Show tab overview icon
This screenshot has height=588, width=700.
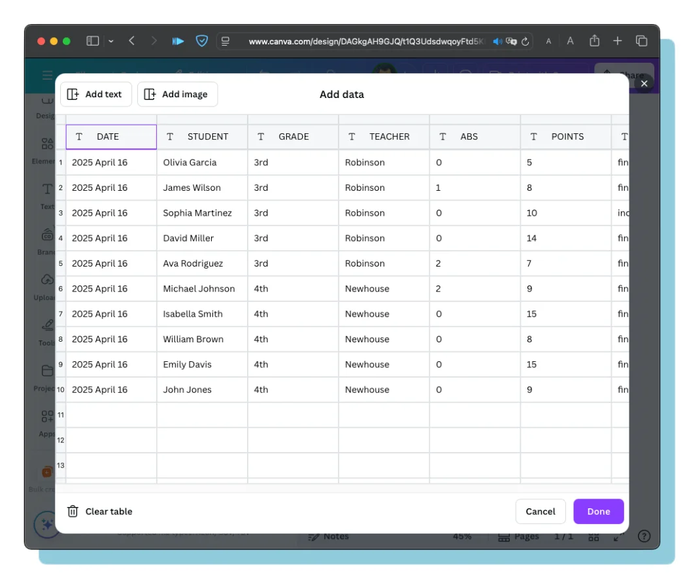(x=642, y=41)
